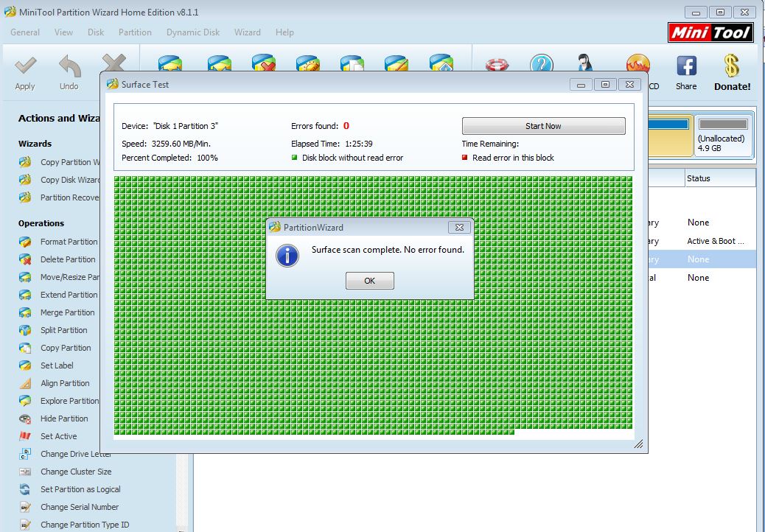765x532 pixels.
Task: Click the Speed value 3259.60 MB/Min.
Action: pos(181,144)
